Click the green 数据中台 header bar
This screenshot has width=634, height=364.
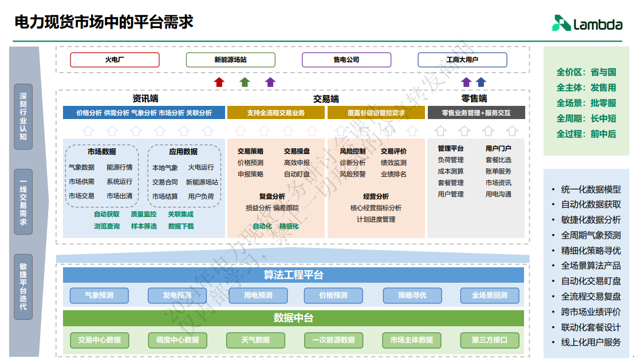(x=293, y=318)
